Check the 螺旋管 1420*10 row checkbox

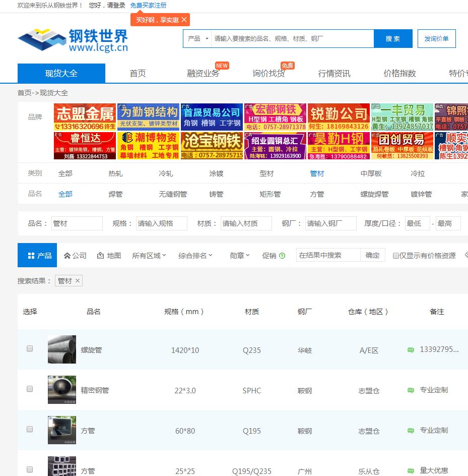[x=30, y=348]
